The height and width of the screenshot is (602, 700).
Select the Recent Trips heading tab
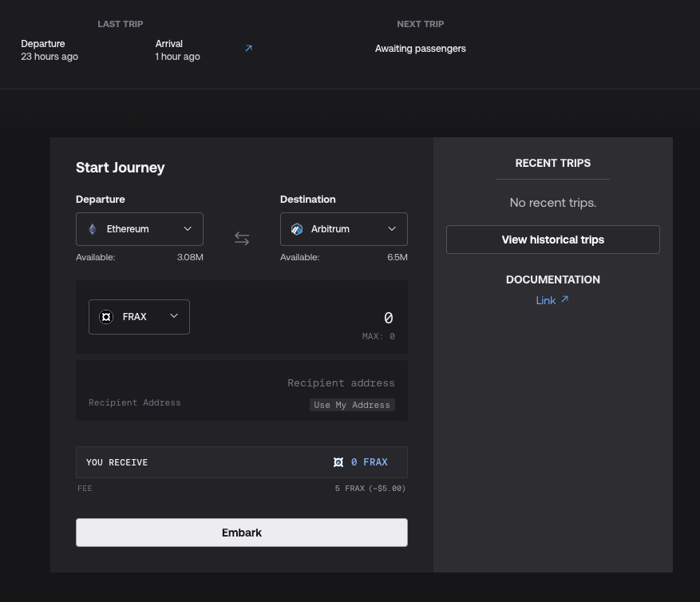pos(552,163)
